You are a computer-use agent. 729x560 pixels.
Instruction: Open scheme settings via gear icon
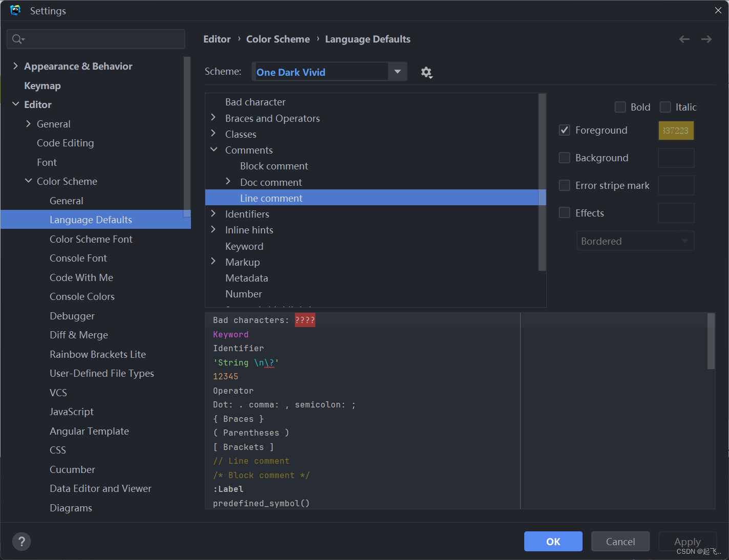point(426,72)
